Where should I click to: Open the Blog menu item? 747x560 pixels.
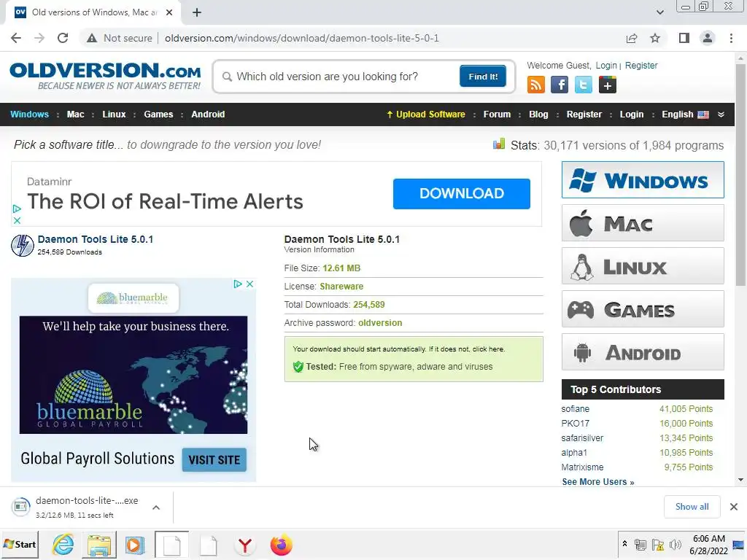(x=538, y=114)
